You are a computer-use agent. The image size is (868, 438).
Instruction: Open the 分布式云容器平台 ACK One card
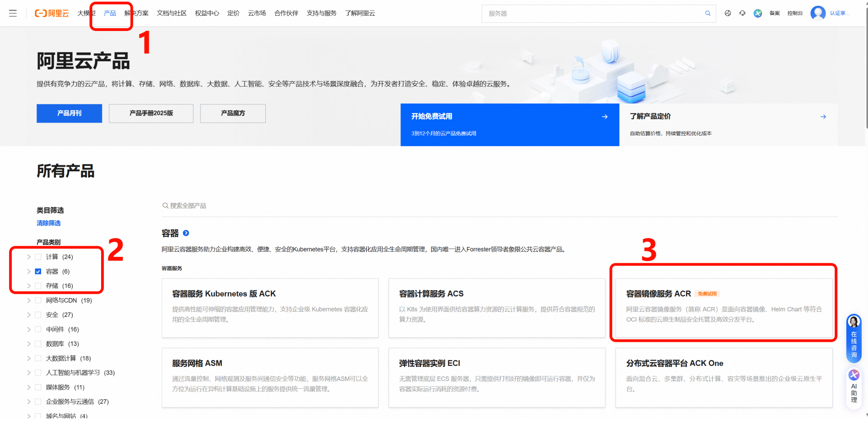724,378
